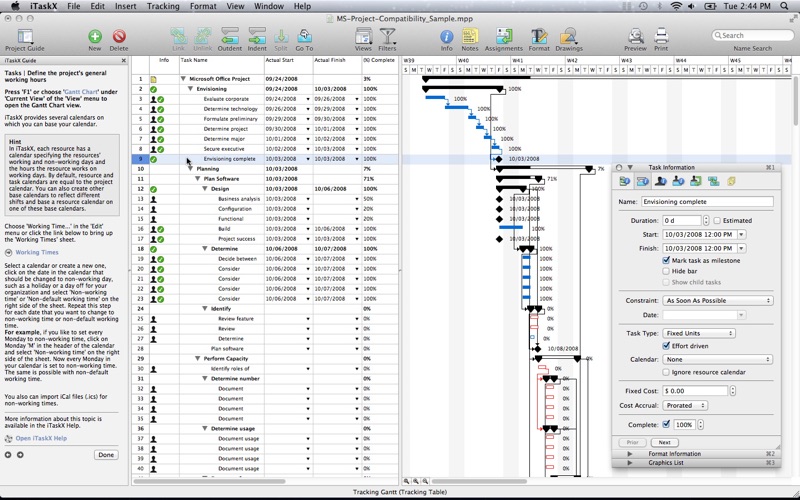This screenshot has height=500, width=800.
Task: Enable Ignore resource calendar checkbox
Action: pos(666,372)
